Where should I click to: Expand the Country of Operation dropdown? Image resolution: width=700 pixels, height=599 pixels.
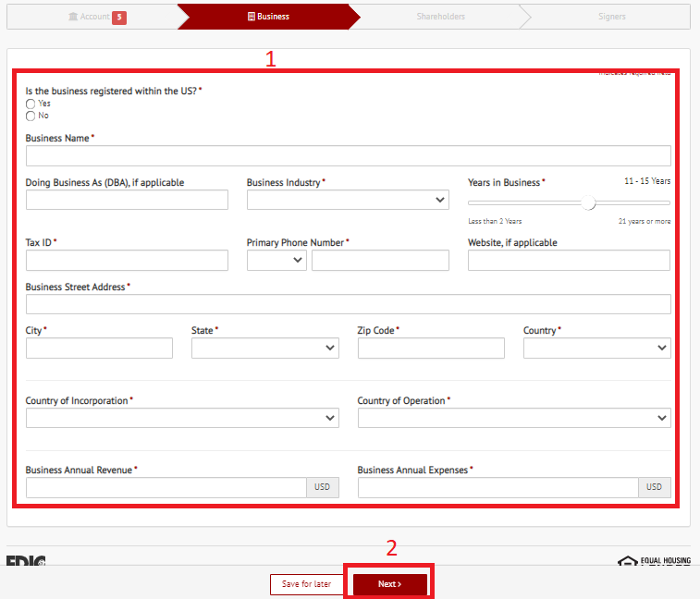513,418
